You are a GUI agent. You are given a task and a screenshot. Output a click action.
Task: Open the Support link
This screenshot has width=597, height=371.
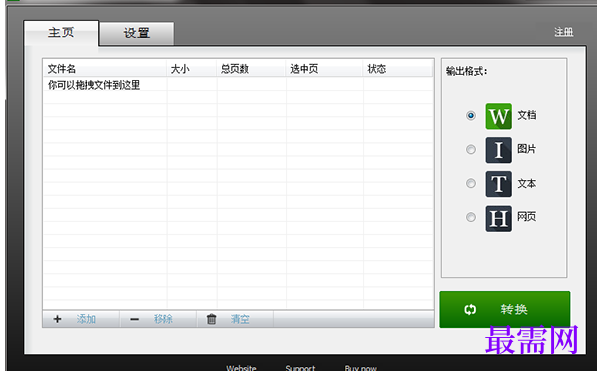(300, 368)
